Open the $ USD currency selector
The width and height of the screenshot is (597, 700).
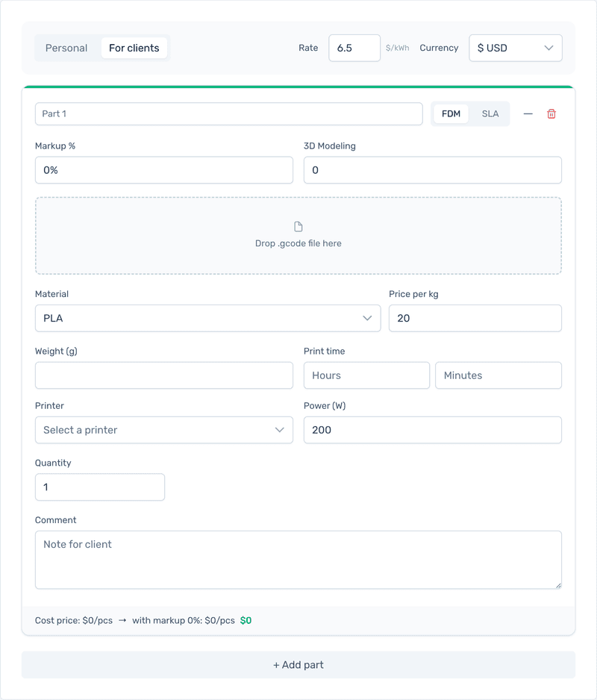[x=515, y=48]
